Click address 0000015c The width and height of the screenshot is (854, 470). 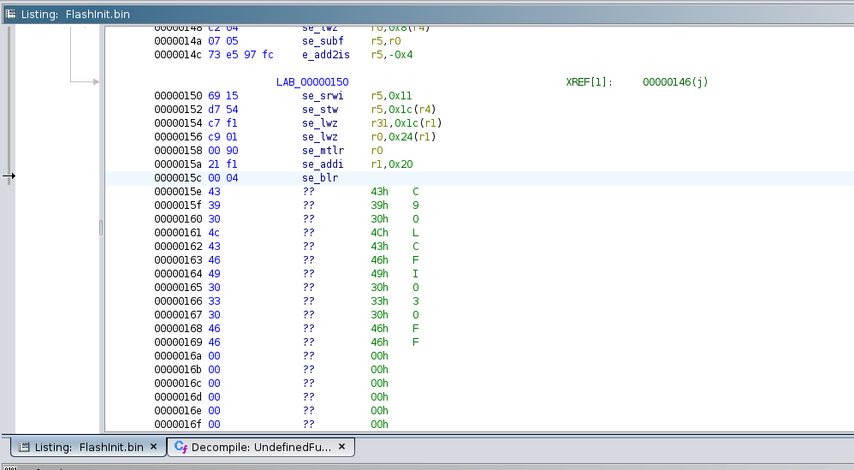178,178
